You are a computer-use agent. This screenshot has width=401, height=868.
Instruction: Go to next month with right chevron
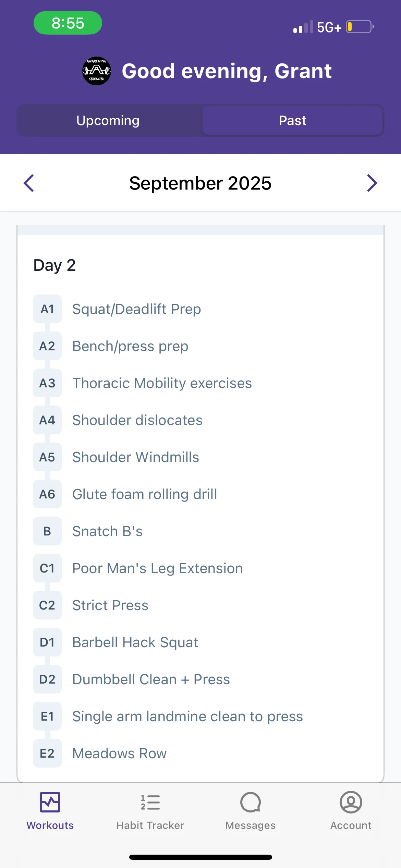[x=372, y=183]
